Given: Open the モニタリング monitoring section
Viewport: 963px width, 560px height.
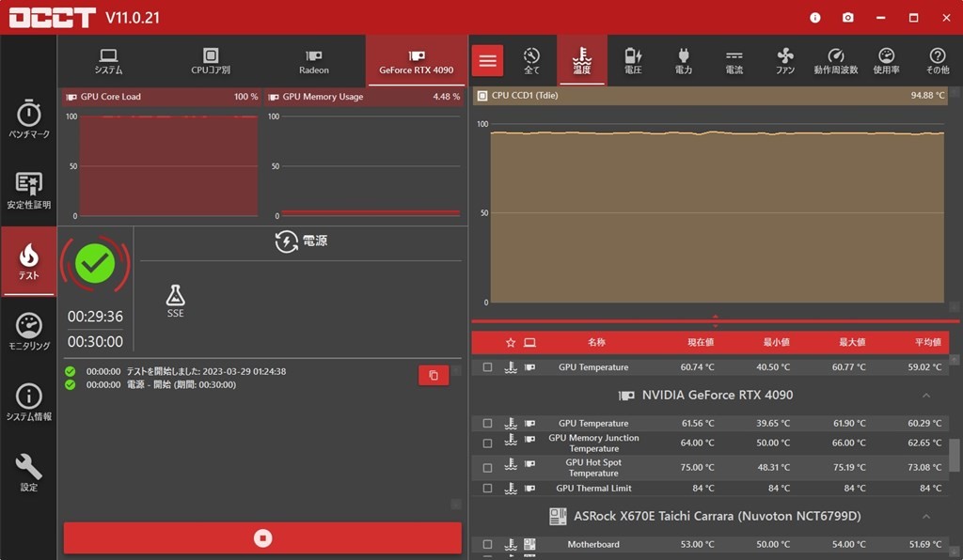Looking at the screenshot, I should click(x=29, y=332).
